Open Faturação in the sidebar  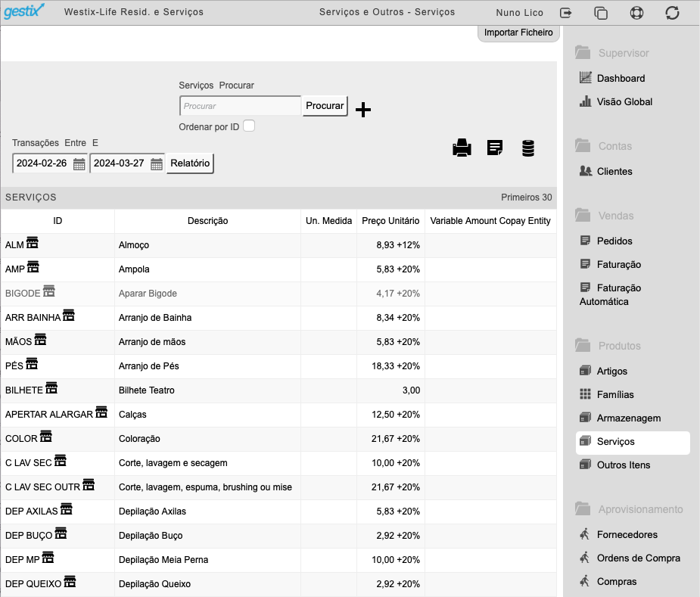tap(610, 264)
